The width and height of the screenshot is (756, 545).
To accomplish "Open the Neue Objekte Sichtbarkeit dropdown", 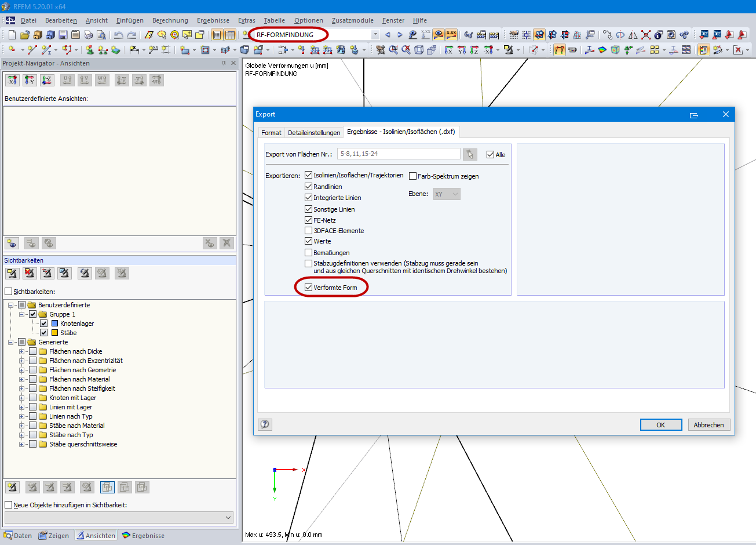I will click(x=119, y=517).
